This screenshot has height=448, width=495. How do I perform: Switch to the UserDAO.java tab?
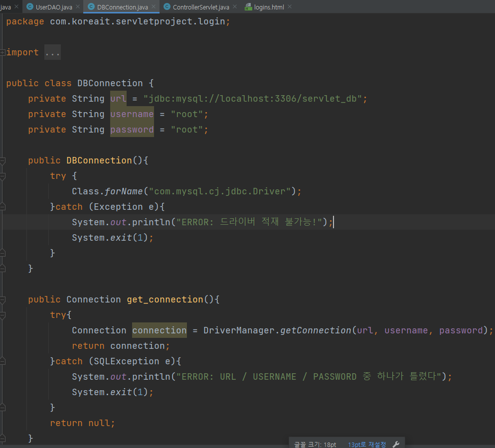54,7
